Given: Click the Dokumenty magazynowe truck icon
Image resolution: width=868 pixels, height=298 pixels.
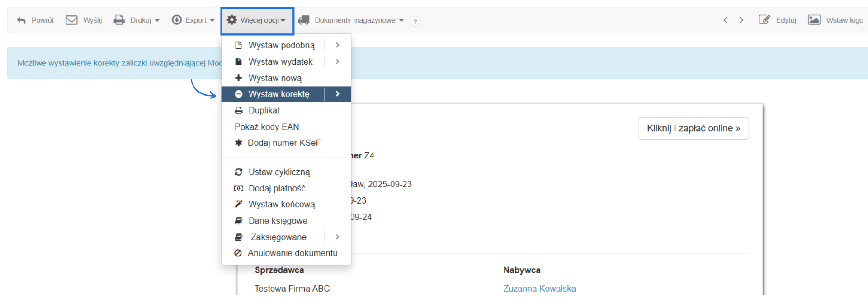Looking at the screenshot, I should (x=304, y=20).
